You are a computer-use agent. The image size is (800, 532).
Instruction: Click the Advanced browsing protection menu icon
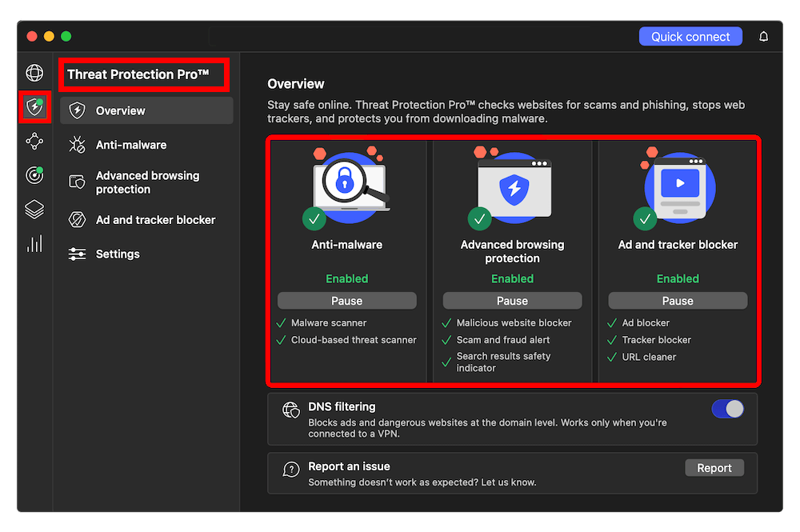77,182
